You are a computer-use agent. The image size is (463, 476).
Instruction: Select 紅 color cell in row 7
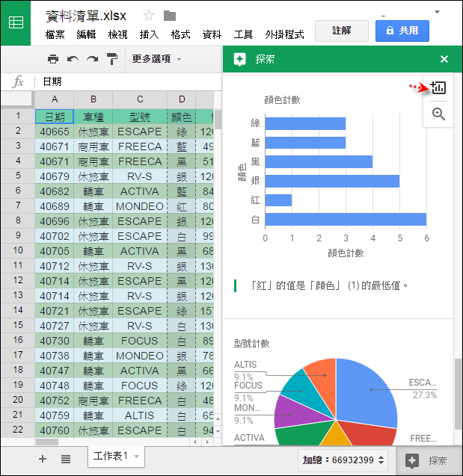(x=182, y=206)
